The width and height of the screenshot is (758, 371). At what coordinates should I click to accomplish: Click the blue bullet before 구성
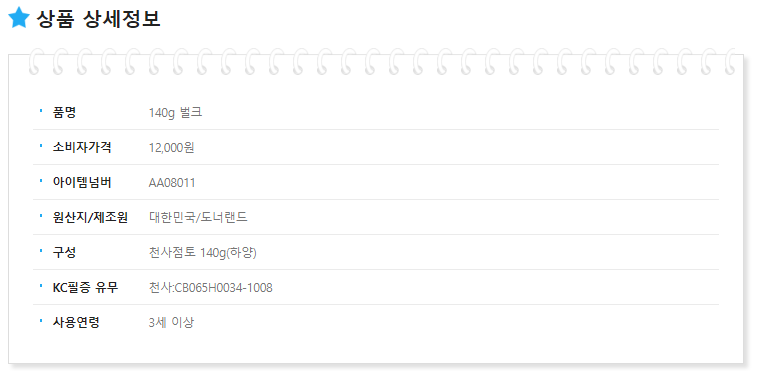(41, 251)
